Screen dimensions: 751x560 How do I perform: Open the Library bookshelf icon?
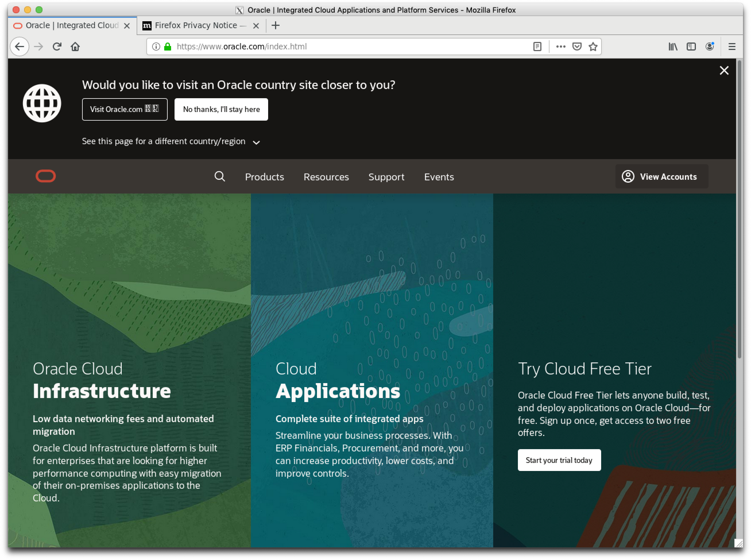pyautogui.click(x=673, y=47)
